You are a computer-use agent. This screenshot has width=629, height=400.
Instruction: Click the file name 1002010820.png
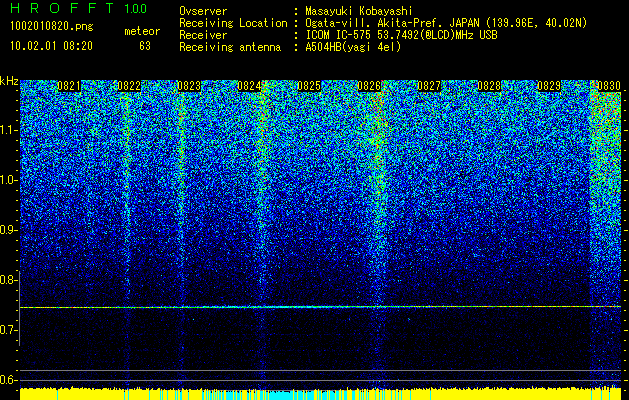(x=52, y=27)
